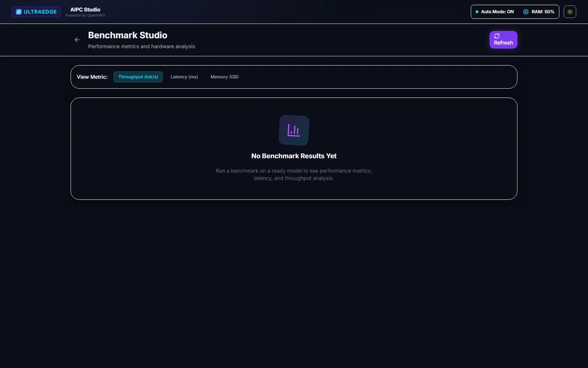Click the bar chart empty-state icon
Screen dimensions: 588x368
tap(294, 130)
